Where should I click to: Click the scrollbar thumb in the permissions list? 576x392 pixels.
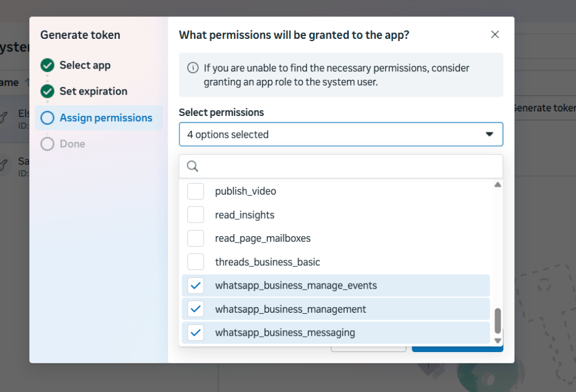click(x=497, y=321)
